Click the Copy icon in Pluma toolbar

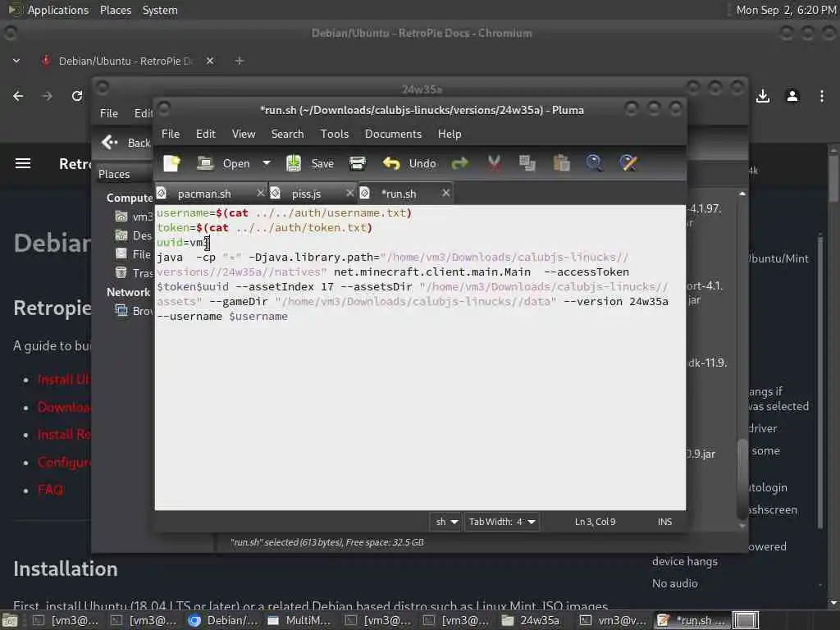527,163
